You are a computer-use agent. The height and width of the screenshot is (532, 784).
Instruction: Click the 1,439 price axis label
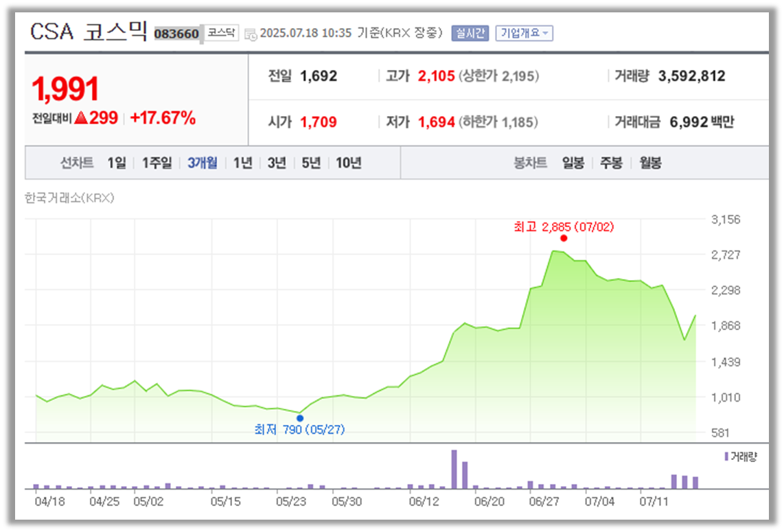(726, 362)
